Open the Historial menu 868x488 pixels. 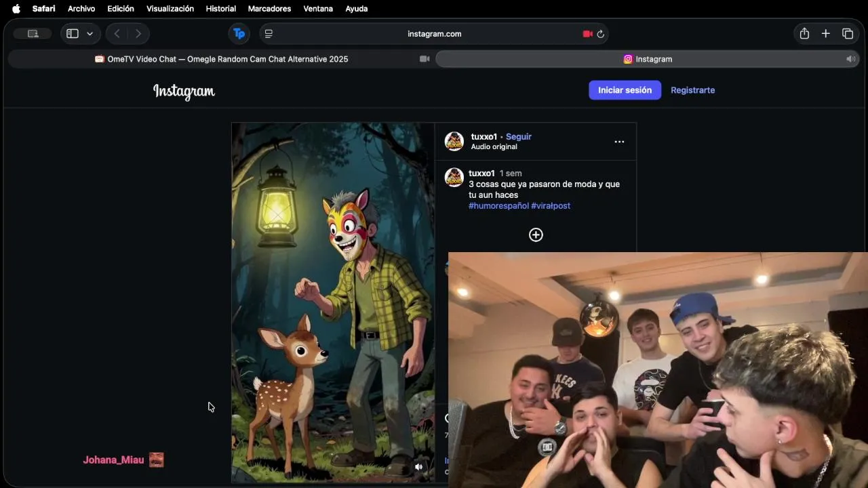pos(221,9)
